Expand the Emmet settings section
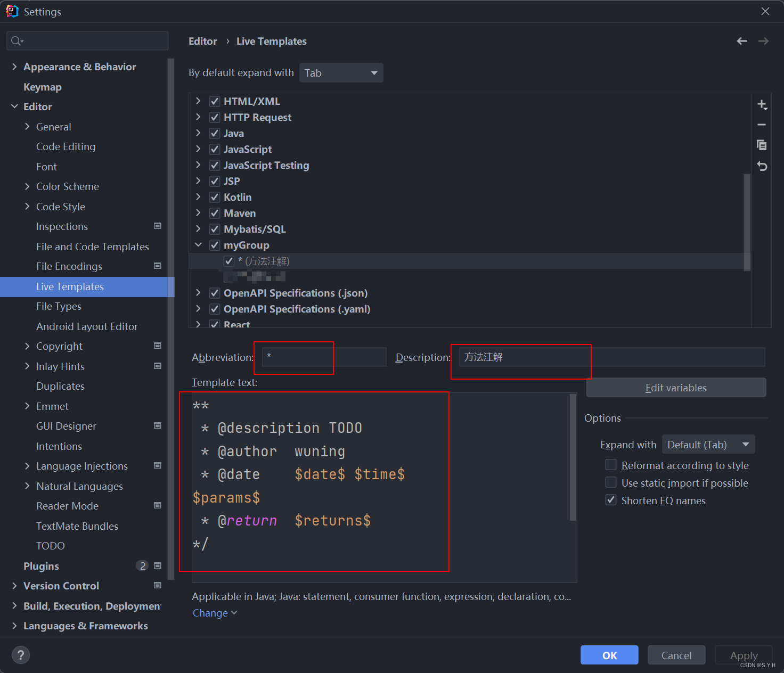Viewport: 784px width, 673px height. 27,406
